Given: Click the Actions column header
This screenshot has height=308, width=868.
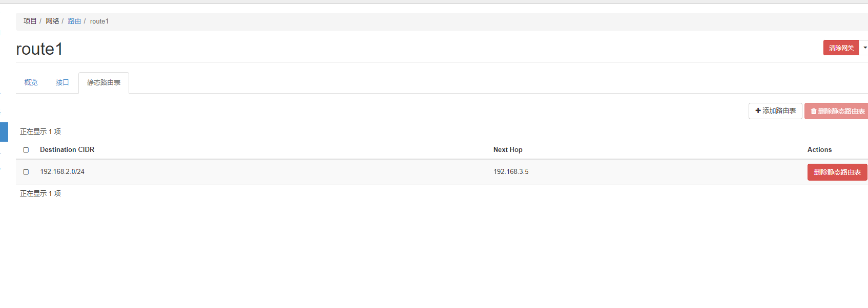Looking at the screenshot, I should click(x=819, y=150).
